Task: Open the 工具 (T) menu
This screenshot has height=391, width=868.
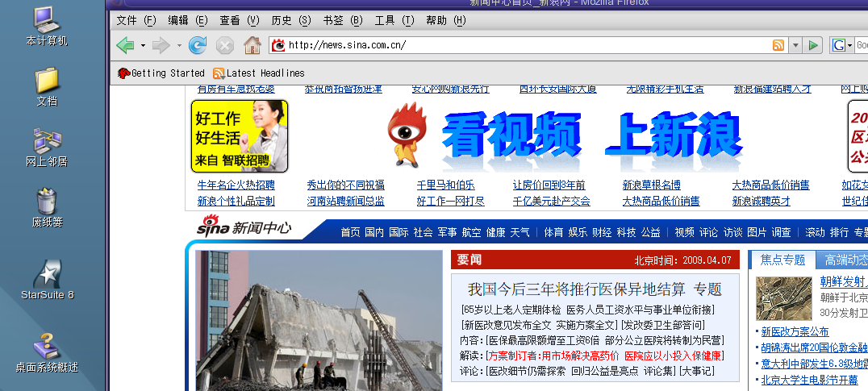Action: (x=394, y=20)
